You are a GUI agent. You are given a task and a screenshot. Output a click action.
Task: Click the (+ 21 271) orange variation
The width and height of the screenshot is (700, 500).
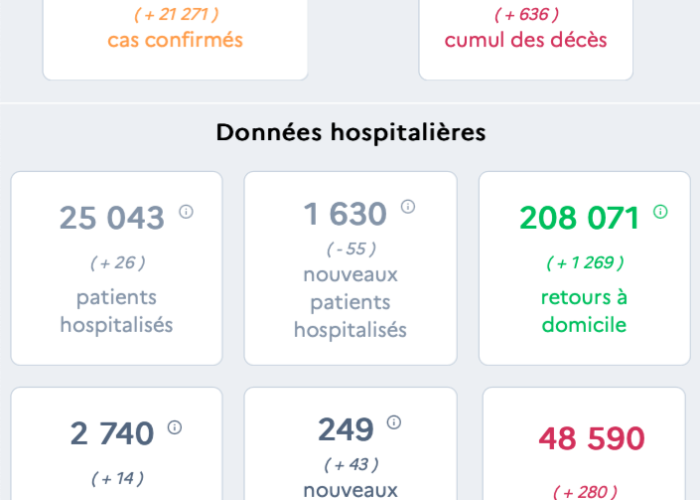coord(176,15)
